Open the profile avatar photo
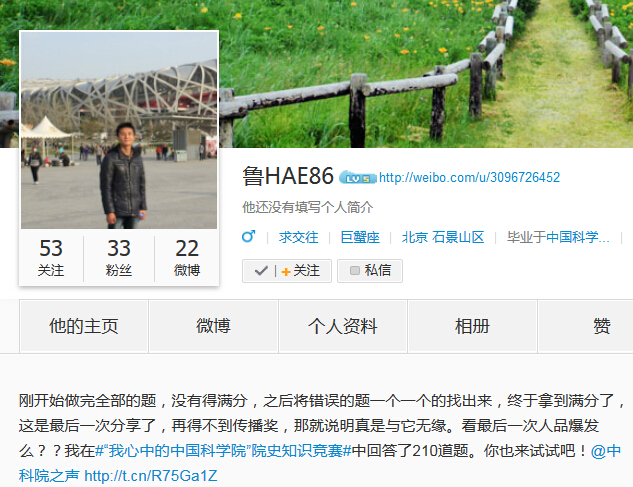The height and width of the screenshot is (487, 633). pyautogui.click(x=119, y=130)
